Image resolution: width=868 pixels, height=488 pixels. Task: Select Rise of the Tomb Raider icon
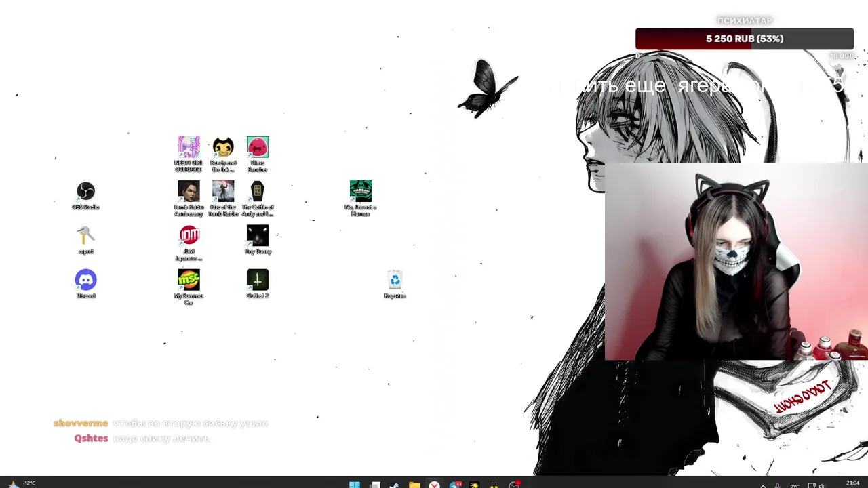click(223, 198)
